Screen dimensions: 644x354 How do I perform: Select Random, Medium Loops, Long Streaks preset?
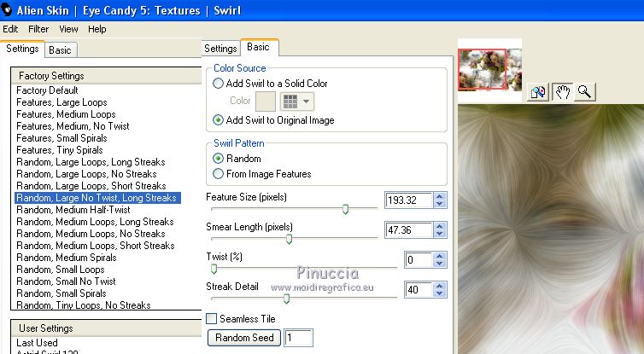(95, 222)
